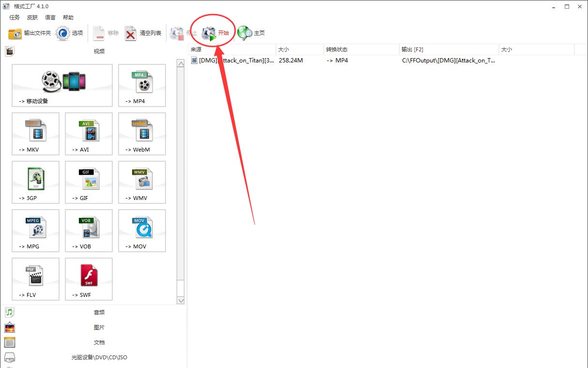588x368 pixels.
Task: Expand the 文档 document category
Action: click(x=99, y=342)
